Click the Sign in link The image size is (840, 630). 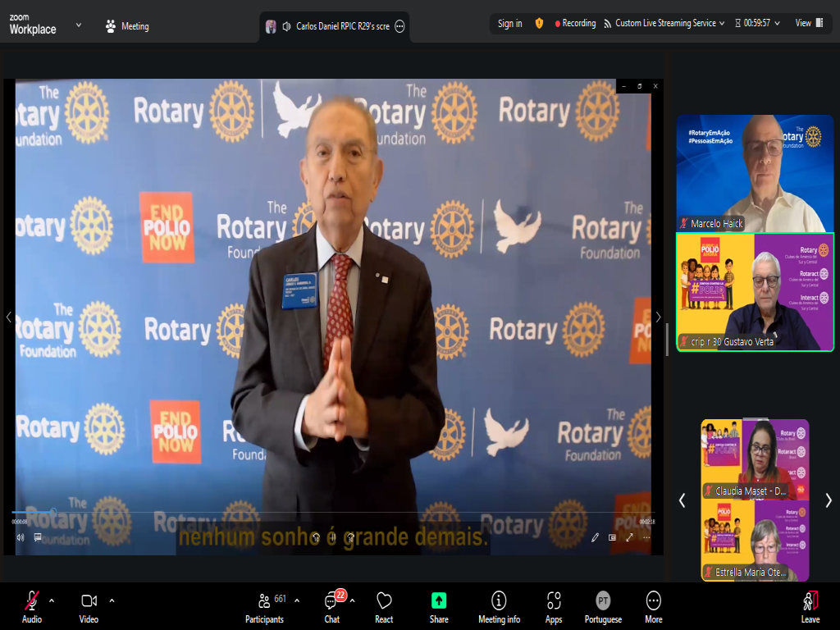509,23
